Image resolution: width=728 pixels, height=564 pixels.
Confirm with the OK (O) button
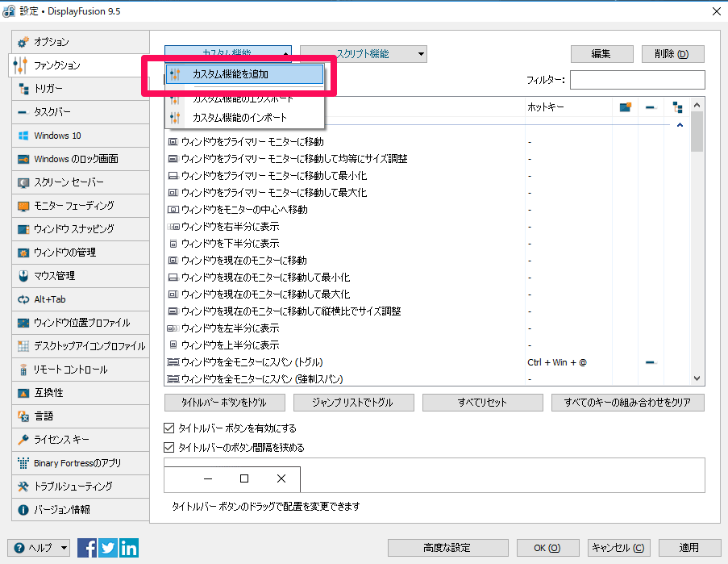pos(548,548)
